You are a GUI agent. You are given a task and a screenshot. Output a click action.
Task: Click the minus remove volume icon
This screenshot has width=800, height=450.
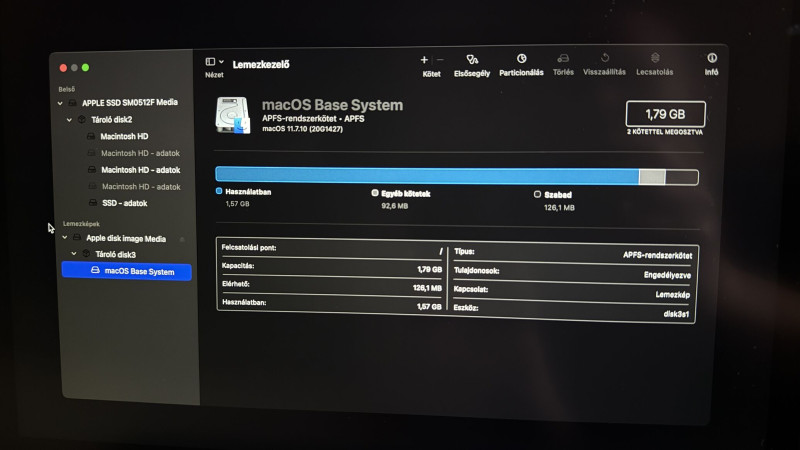(x=440, y=60)
